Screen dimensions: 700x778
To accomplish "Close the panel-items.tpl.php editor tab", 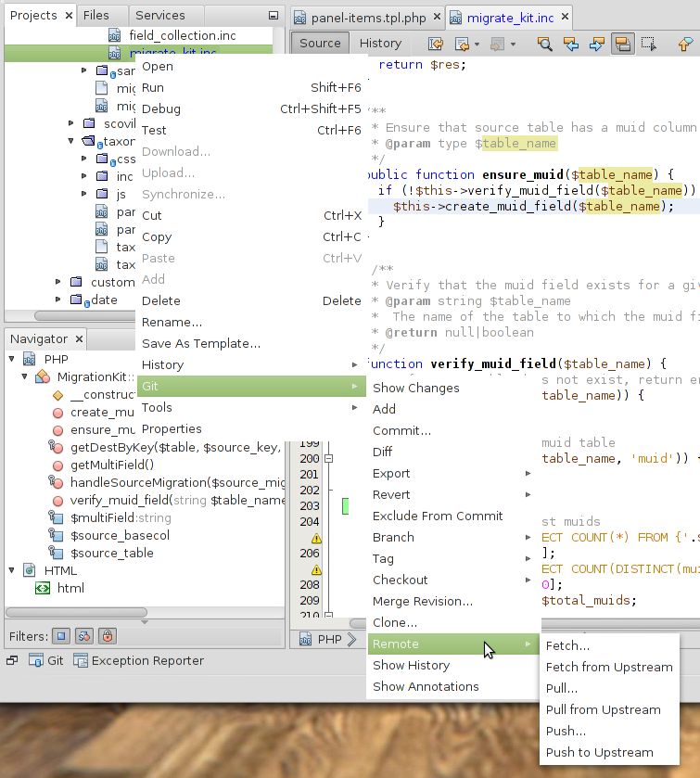I will (x=437, y=17).
